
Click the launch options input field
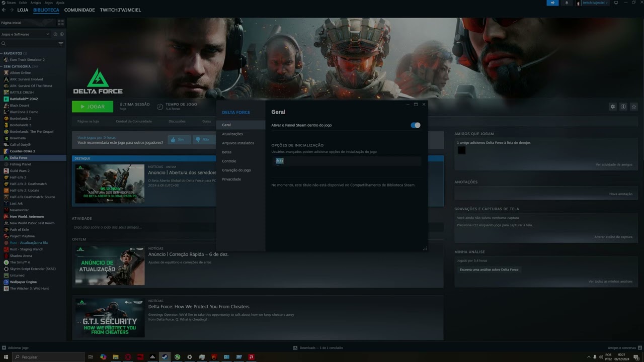pos(346,161)
